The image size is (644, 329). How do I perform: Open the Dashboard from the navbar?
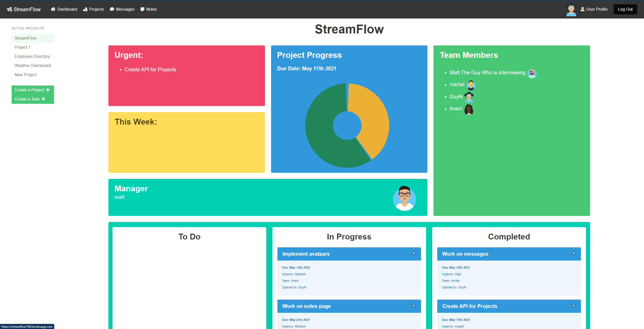(64, 9)
